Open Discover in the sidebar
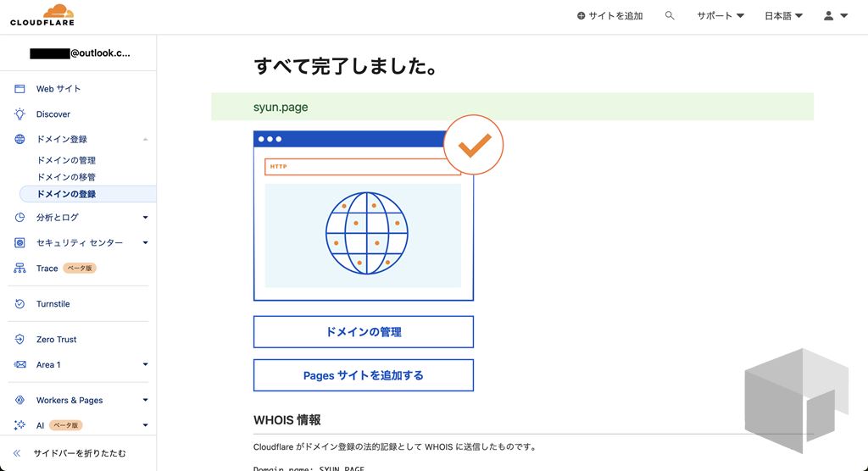The image size is (868, 471). pyautogui.click(x=53, y=114)
